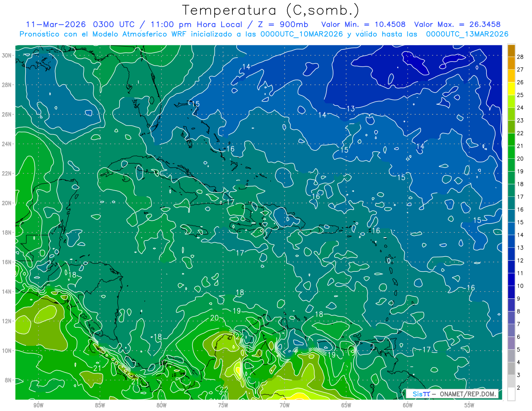Click the 'Temperatura (C,somb.)' chart title

[271, 10]
